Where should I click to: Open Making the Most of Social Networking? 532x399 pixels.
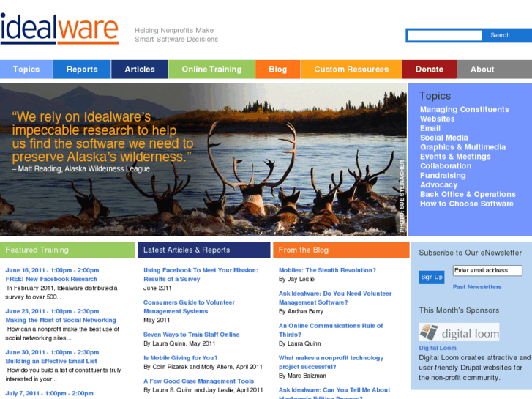61,320
